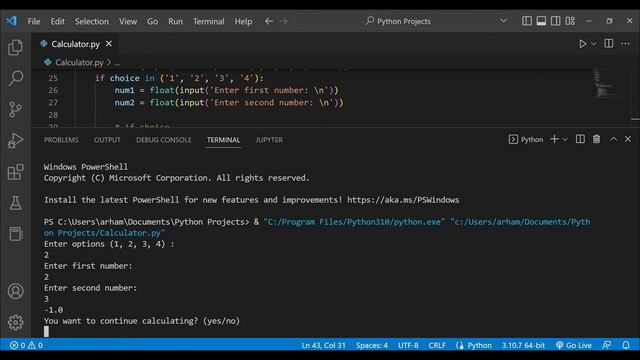Toggle the primary side bar layout icon
This screenshot has width=640, height=360.
(x=527, y=21)
